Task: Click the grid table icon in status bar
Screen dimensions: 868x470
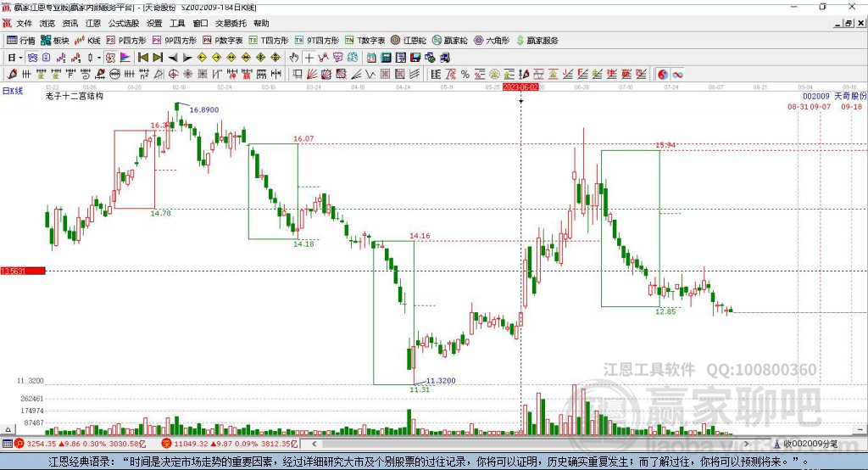Action: (x=7, y=444)
